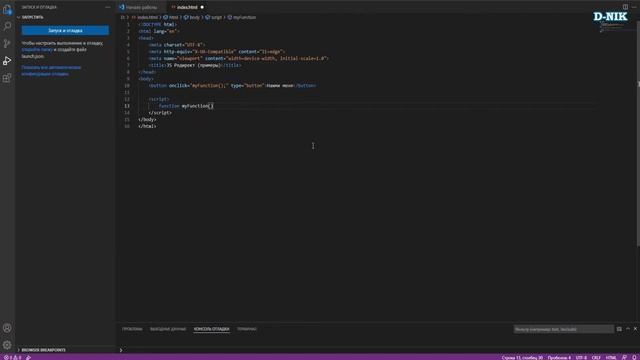Open the feedback icon in status bar
640x360 pixels.
tap(624, 358)
